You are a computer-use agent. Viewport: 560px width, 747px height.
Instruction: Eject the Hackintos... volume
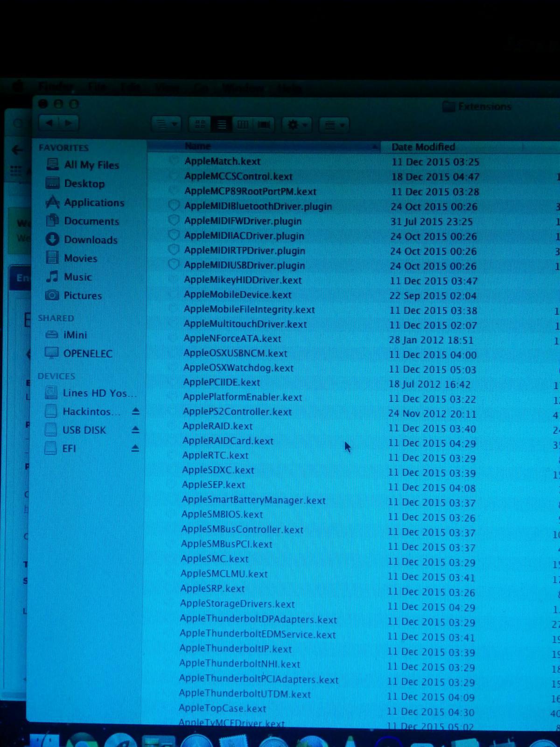click(135, 411)
